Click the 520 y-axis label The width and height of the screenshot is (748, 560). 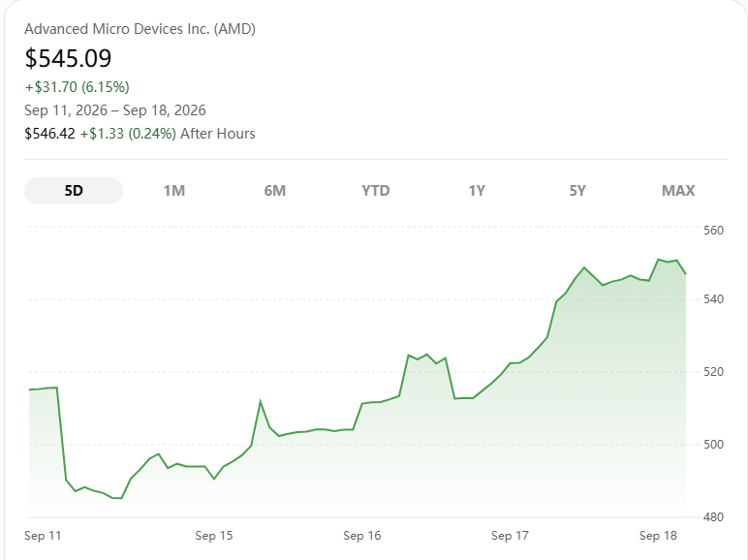coord(714,372)
